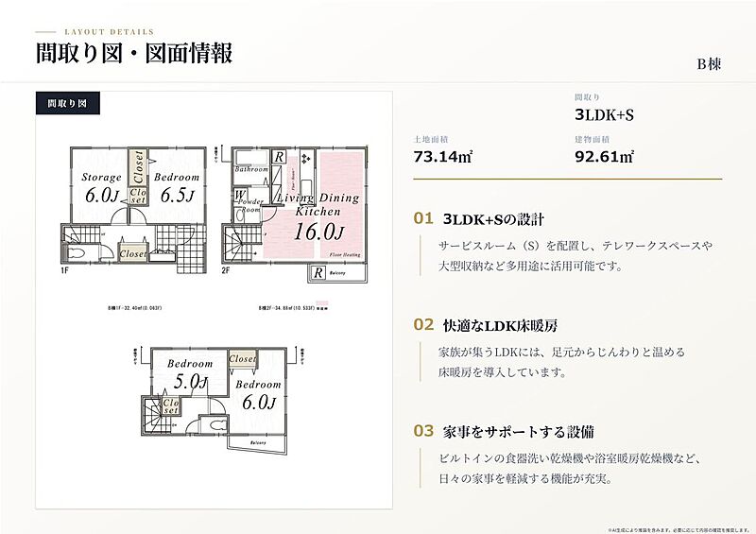Click the pink floor heating area swatch
The width and height of the screenshot is (756, 534).
pyautogui.click(x=322, y=303)
